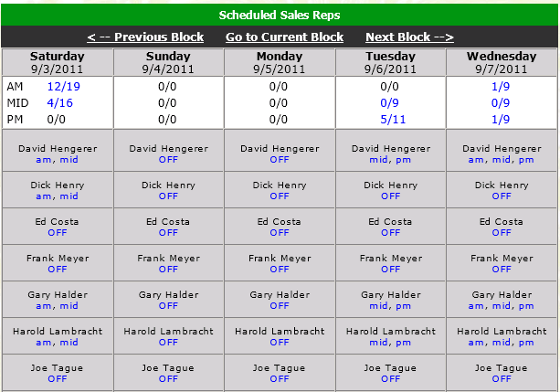
Task: Click Ed Costa's Monday OFF link
Action: click(x=280, y=232)
